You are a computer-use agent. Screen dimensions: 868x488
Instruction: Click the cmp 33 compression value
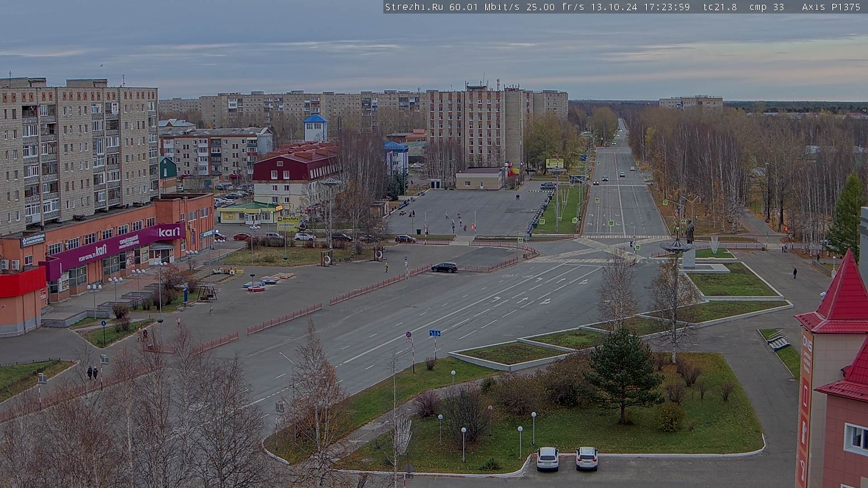pos(766,7)
